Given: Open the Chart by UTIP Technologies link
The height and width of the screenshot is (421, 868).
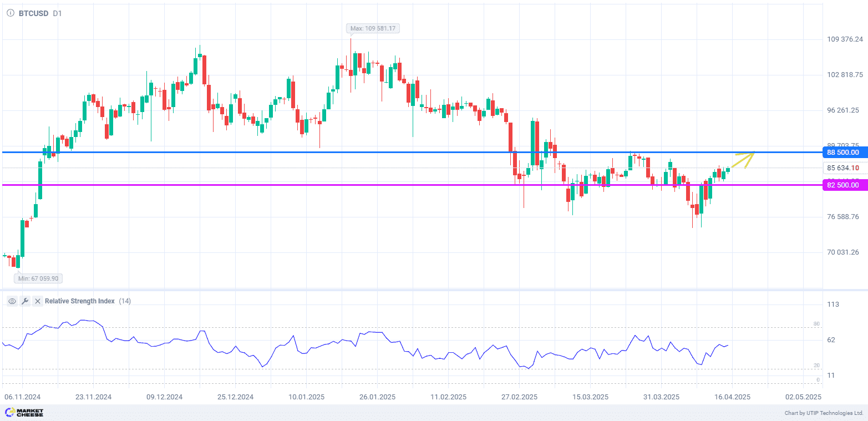Looking at the screenshot, I should pyautogui.click(x=824, y=413).
